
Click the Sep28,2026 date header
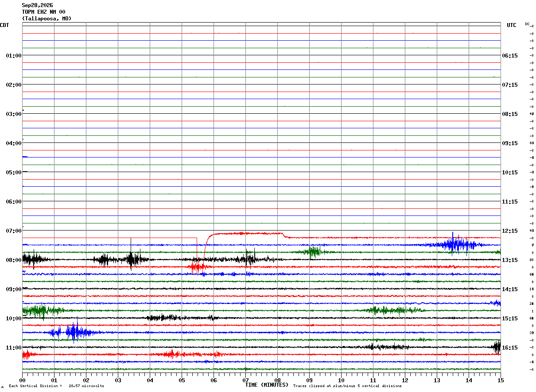coord(37,5)
